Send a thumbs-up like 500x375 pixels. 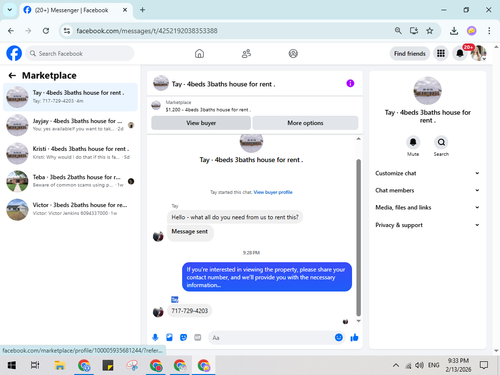pyautogui.click(x=354, y=338)
